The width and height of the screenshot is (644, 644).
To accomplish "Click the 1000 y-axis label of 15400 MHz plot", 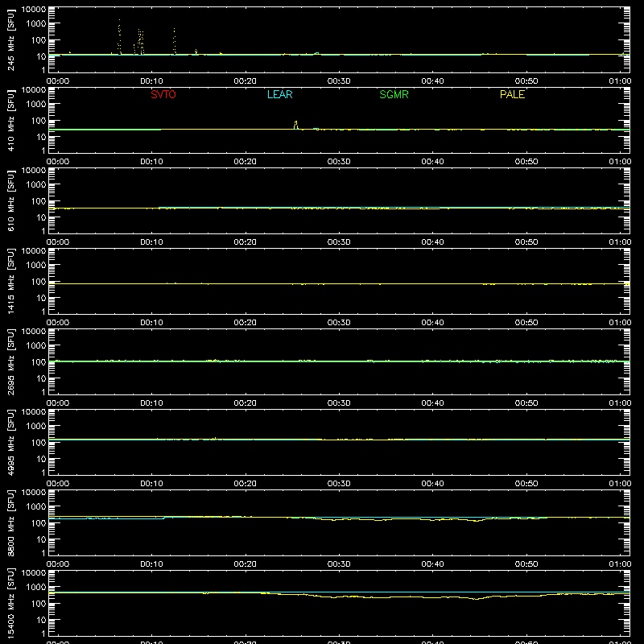I will click(35, 588).
